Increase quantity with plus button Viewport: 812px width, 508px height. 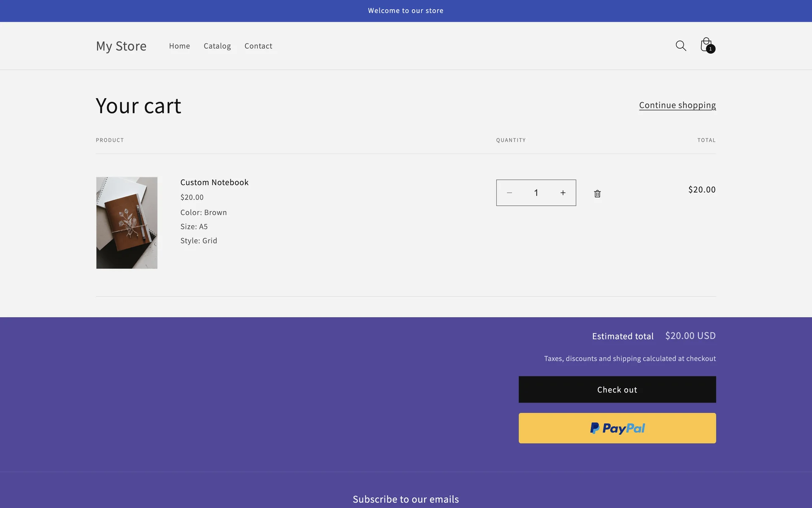(563, 193)
